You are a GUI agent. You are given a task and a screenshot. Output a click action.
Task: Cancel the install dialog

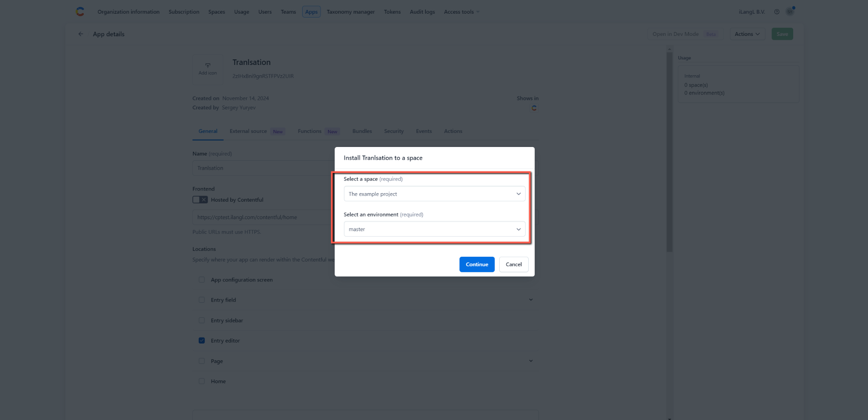click(514, 264)
